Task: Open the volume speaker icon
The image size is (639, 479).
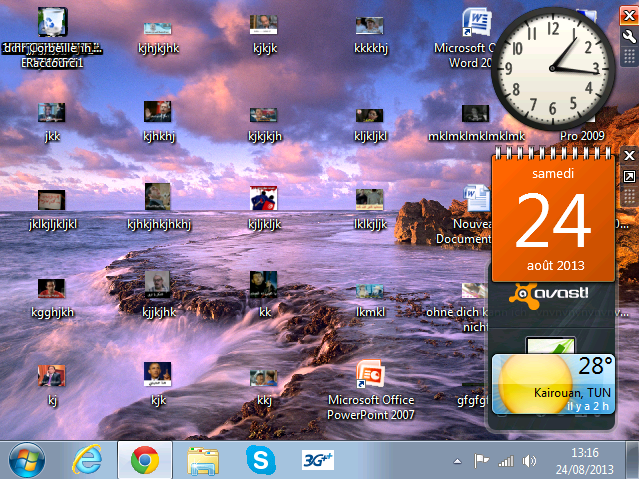Action: click(529, 461)
